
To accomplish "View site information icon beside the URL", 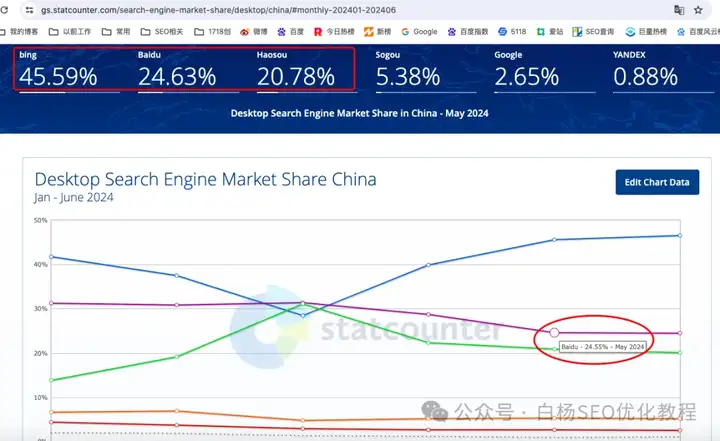I will coord(27,10).
